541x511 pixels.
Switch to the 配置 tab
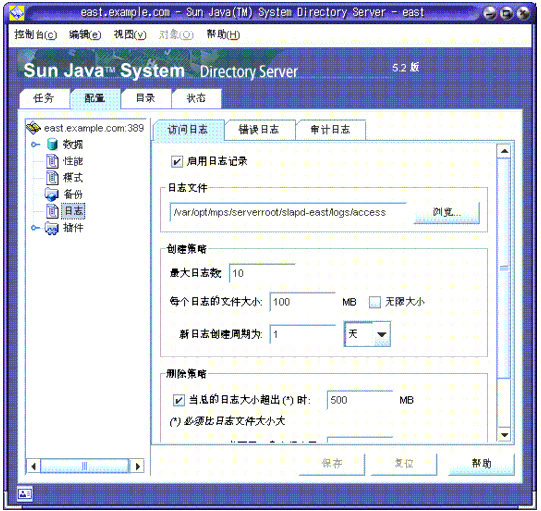tap(95, 98)
